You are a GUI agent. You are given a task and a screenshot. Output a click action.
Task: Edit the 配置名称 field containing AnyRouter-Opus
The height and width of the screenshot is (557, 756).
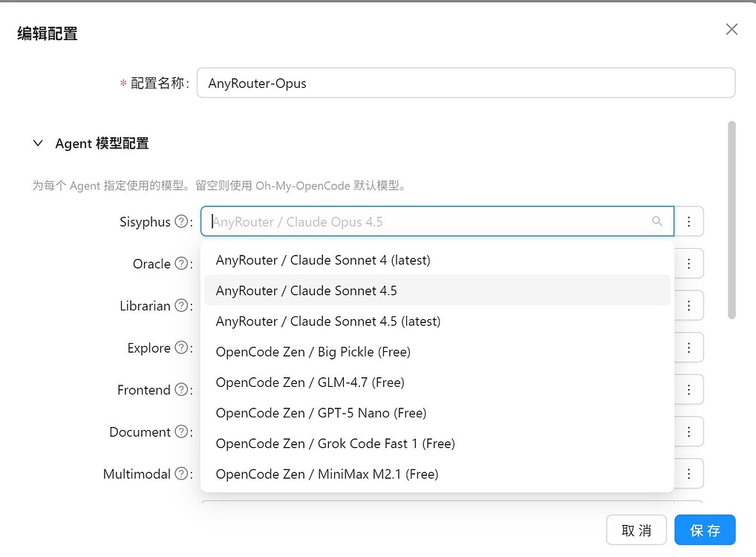click(466, 83)
